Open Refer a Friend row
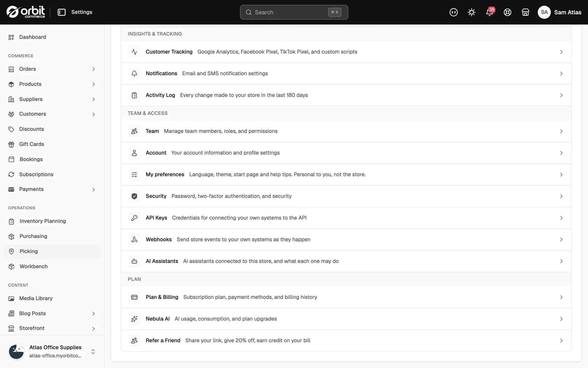 pos(346,341)
